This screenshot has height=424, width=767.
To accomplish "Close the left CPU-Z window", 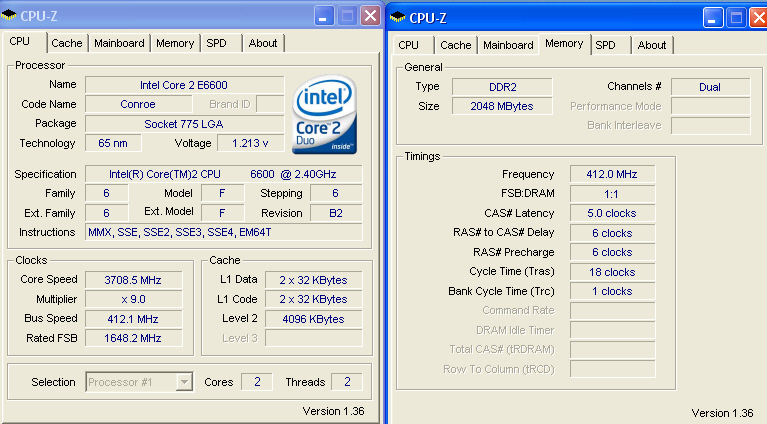I will coord(370,16).
